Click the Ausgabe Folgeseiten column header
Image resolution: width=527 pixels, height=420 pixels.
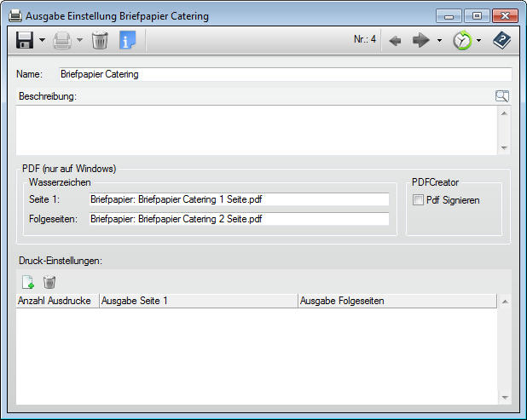[397, 301]
